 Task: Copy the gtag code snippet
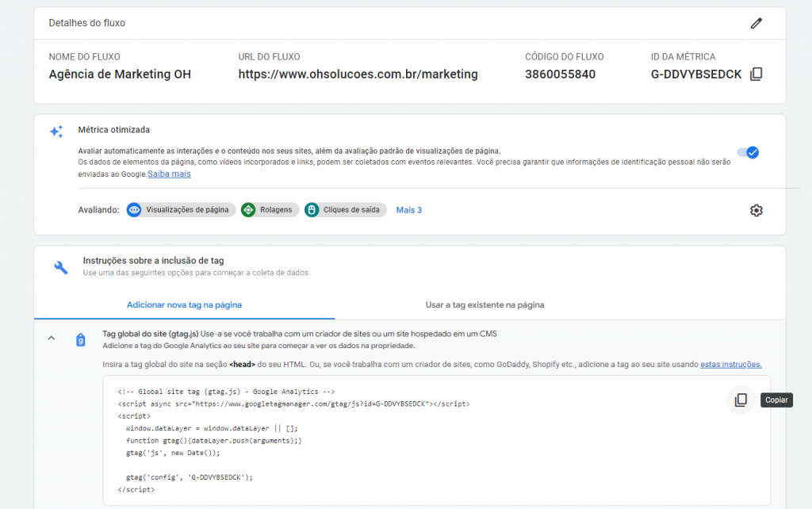tap(741, 400)
